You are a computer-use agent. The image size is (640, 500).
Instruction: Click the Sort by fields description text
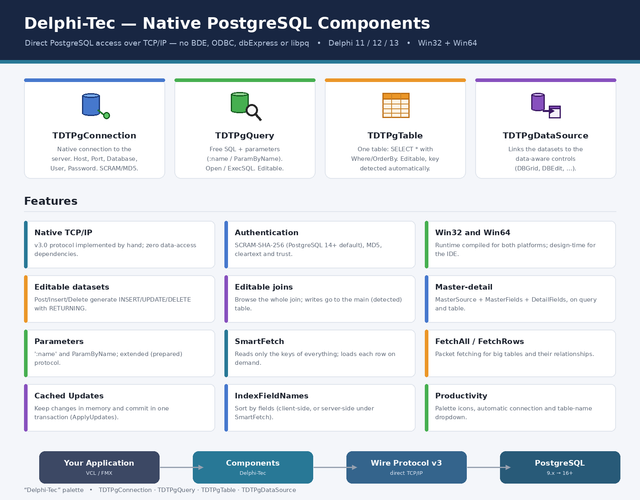(304, 413)
